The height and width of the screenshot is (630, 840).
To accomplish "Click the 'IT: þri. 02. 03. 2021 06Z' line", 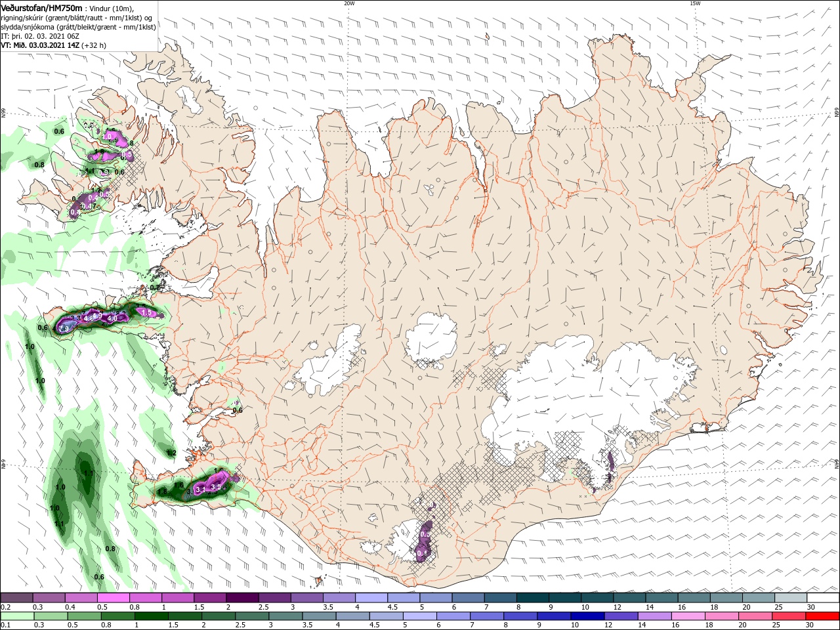I will click(40, 36).
